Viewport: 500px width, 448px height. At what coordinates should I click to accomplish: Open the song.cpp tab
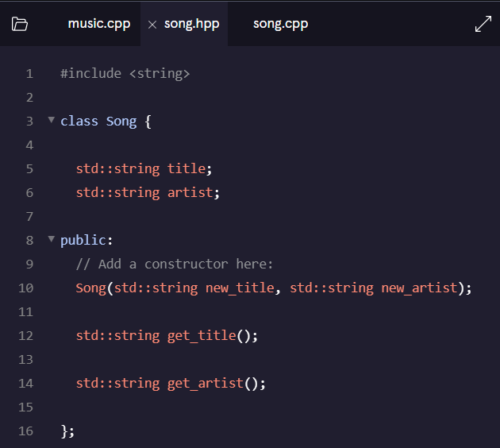coord(281,24)
